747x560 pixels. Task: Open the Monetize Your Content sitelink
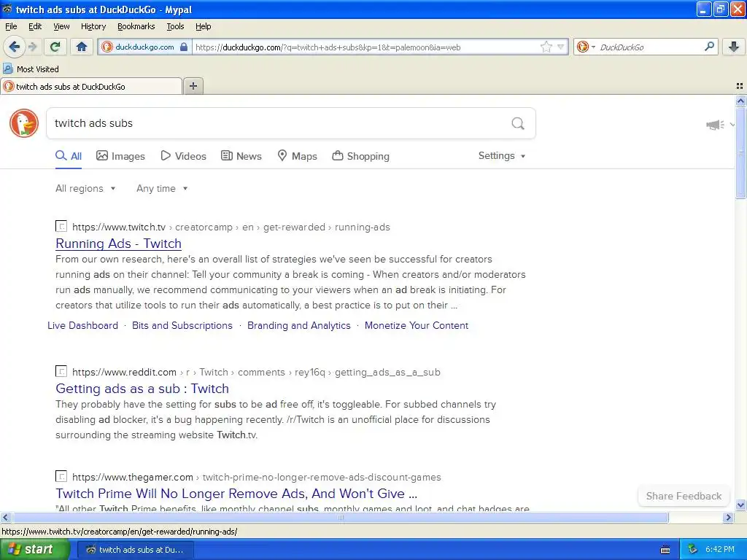pos(417,326)
